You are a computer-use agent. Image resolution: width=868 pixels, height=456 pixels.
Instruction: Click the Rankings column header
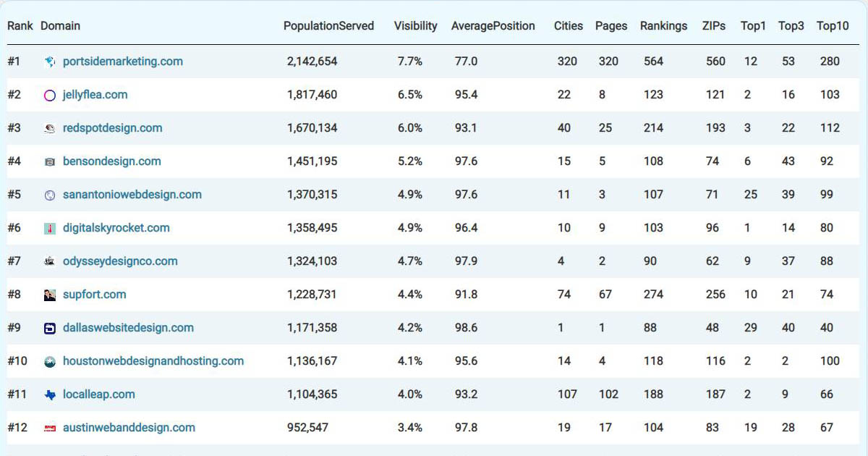pyautogui.click(x=663, y=26)
